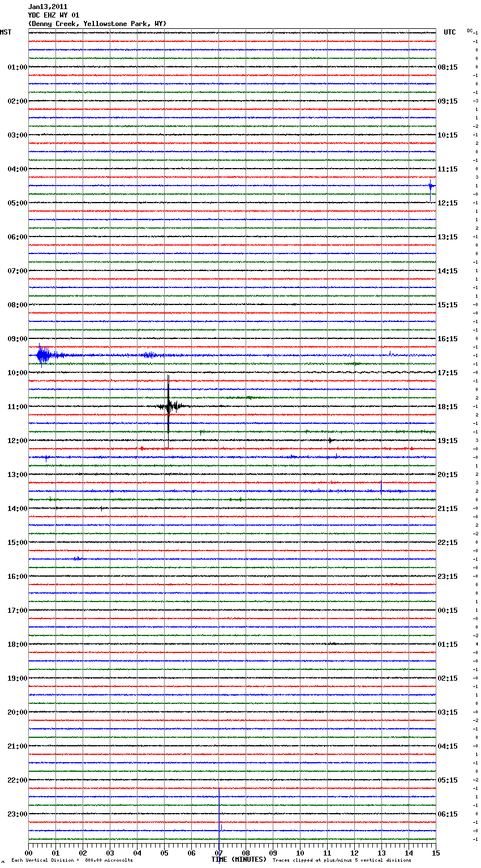Click the minute axis tick label "15"
The width and height of the screenshot is (481, 868).
(436, 853)
